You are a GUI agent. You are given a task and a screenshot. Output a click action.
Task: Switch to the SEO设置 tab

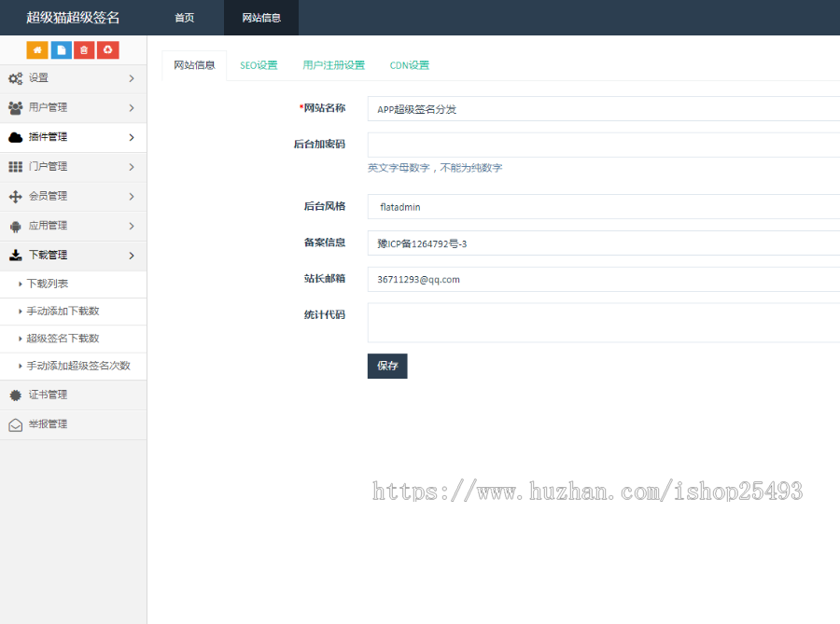click(259, 65)
